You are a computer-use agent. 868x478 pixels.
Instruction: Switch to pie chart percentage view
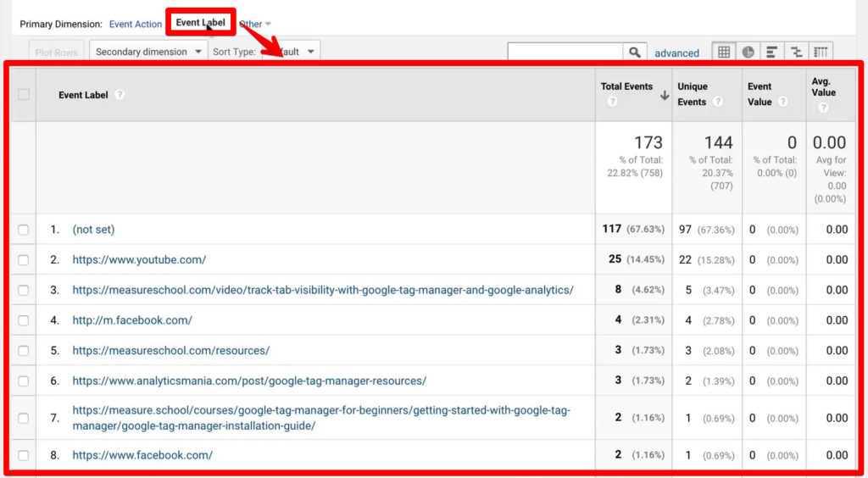[x=748, y=52]
